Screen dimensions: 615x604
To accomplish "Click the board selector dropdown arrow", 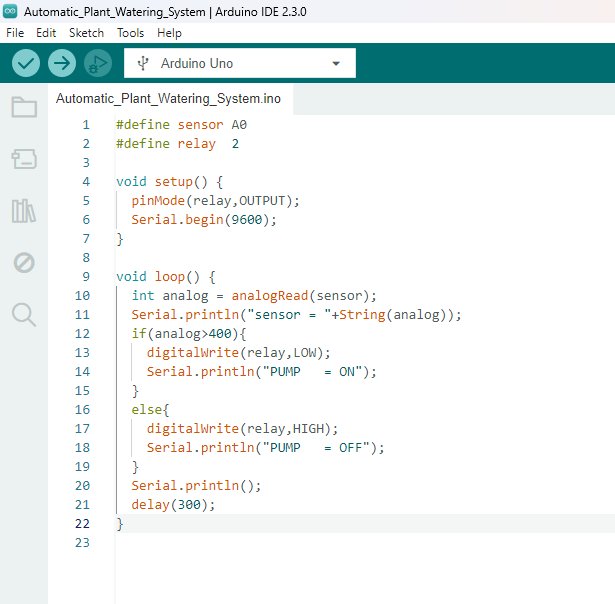I will pos(336,63).
